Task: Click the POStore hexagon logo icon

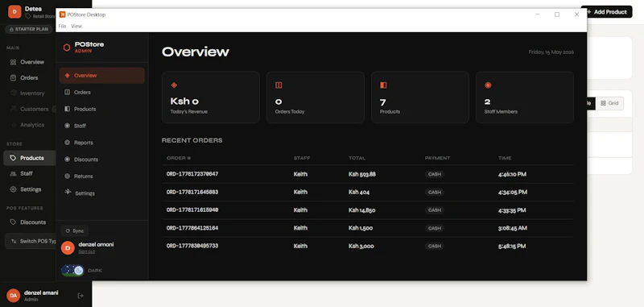Action: (x=67, y=48)
